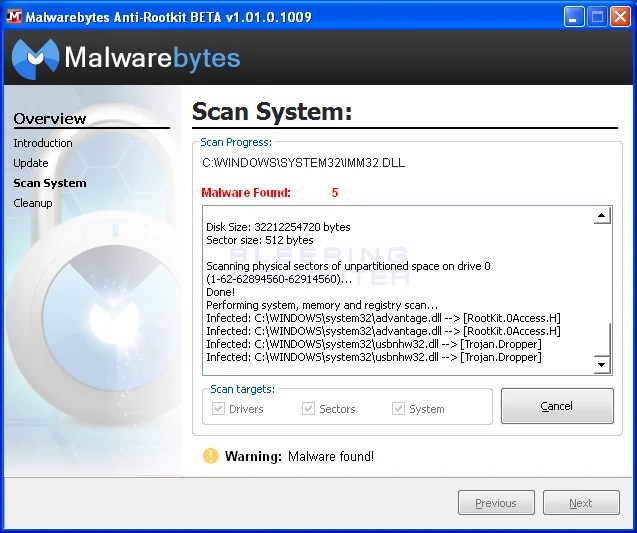Cancel the running scan
The height and width of the screenshot is (533, 637).
pos(557,406)
